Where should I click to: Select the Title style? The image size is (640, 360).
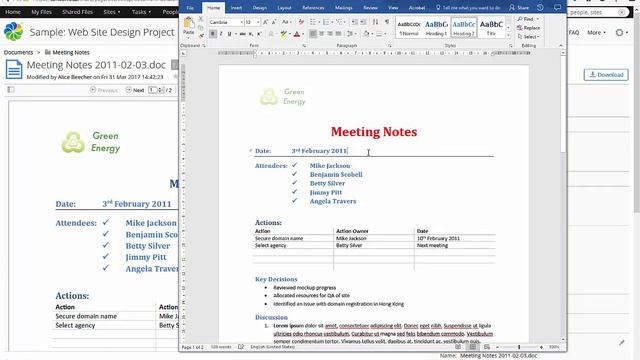(491, 27)
